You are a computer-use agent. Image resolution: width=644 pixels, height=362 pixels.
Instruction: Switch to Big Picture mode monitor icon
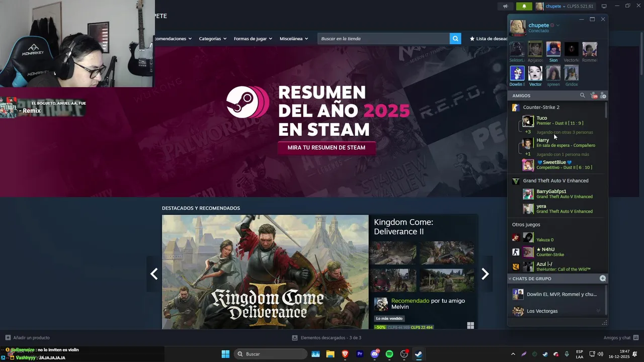click(x=604, y=6)
